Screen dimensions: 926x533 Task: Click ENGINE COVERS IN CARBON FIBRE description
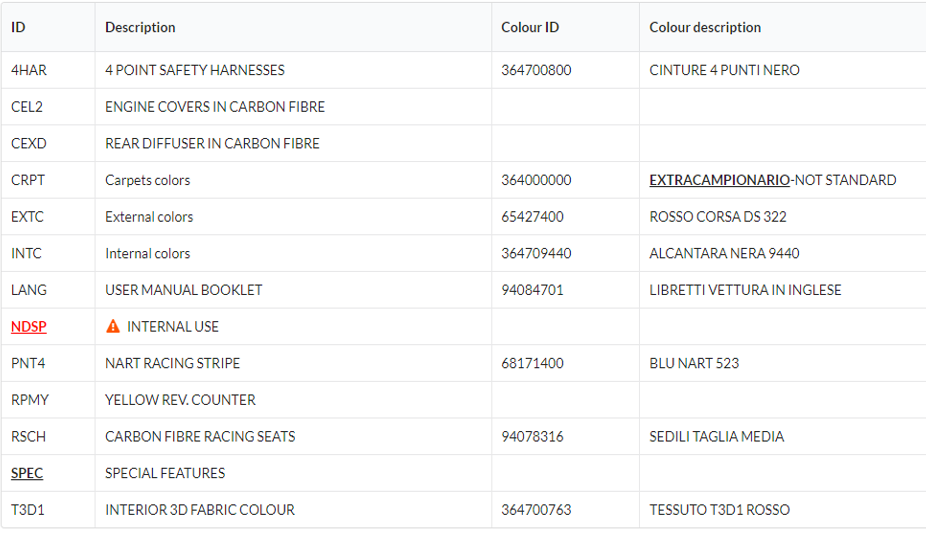pyautogui.click(x=215, y=107)
